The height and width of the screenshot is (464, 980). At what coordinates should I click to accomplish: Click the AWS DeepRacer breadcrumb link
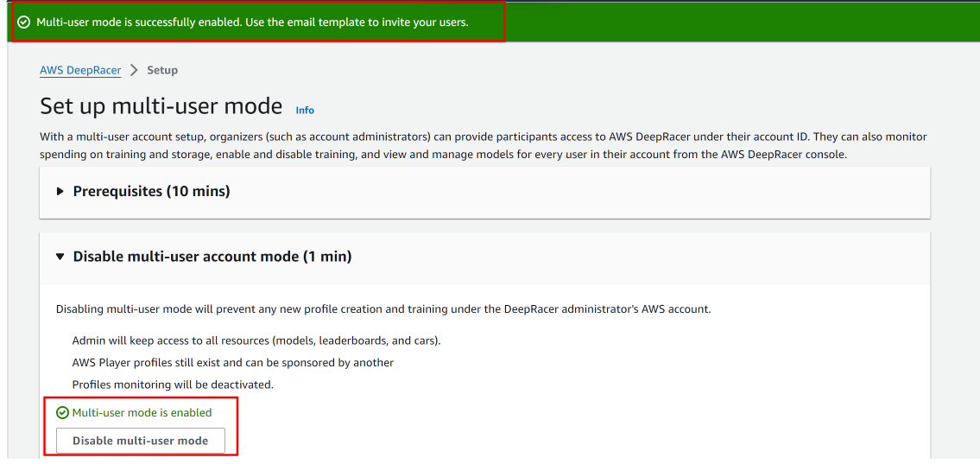(x=80, y=70)
